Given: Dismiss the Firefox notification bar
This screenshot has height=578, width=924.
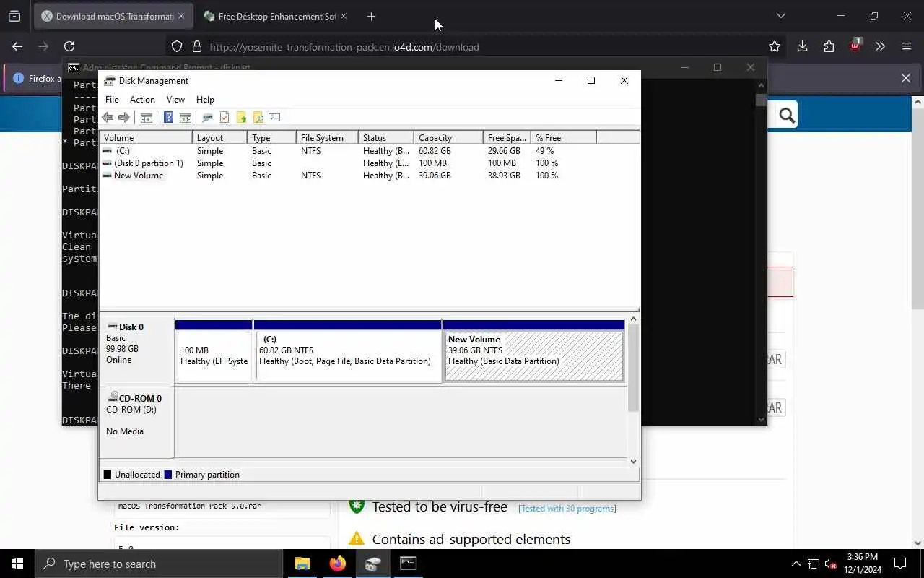Looking at the screenshot, I should 906,78.
